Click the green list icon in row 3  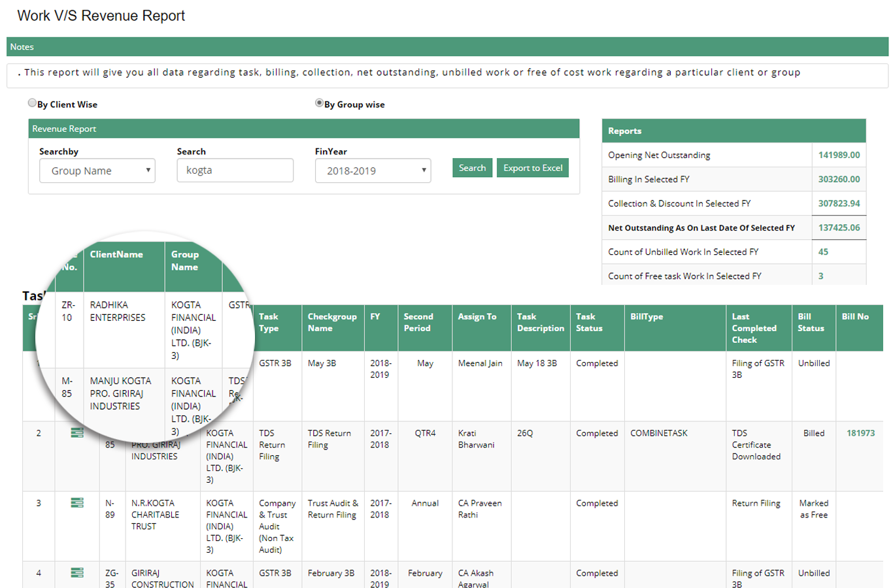(77, 502)
